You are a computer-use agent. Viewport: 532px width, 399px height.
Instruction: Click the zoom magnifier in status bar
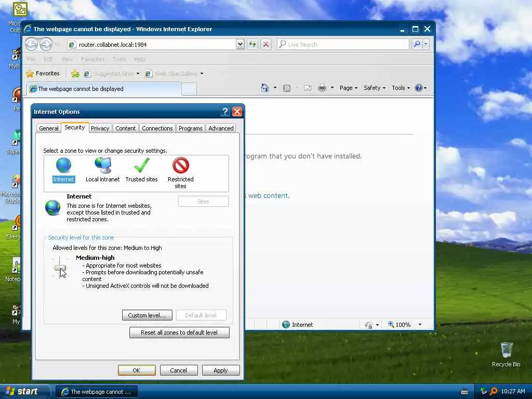pyautogui.click(x=391, y=324)
